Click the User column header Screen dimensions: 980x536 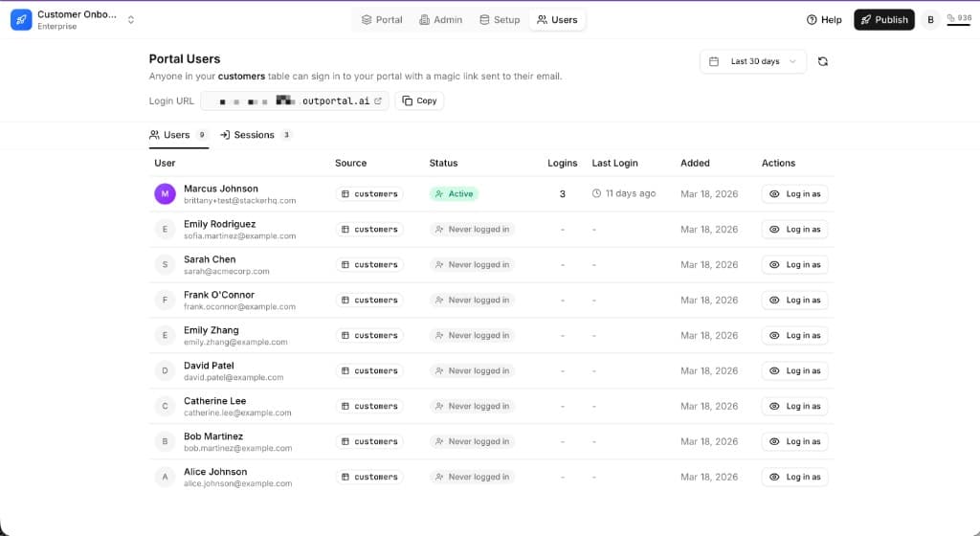[x=165, y=163]
